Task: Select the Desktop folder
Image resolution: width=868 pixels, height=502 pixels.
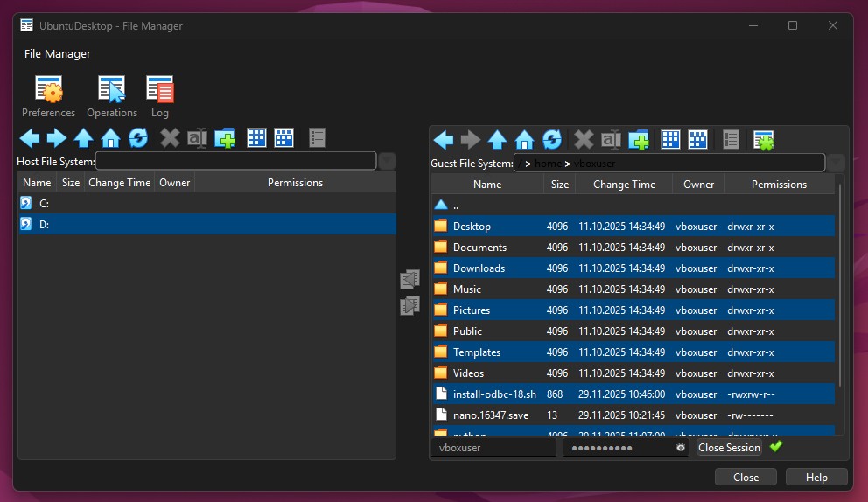Action: pyautogui.click(x=633, y=227)
